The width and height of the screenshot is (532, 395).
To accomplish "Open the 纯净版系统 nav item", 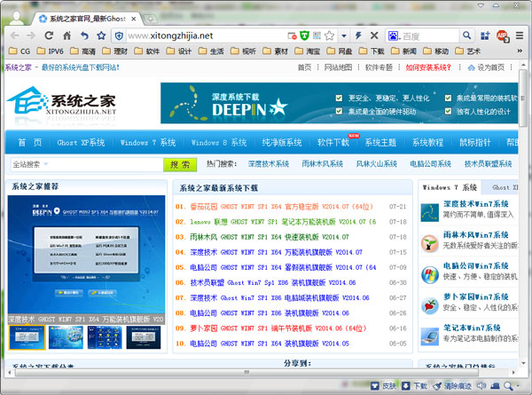I will (x=282, y=143).
